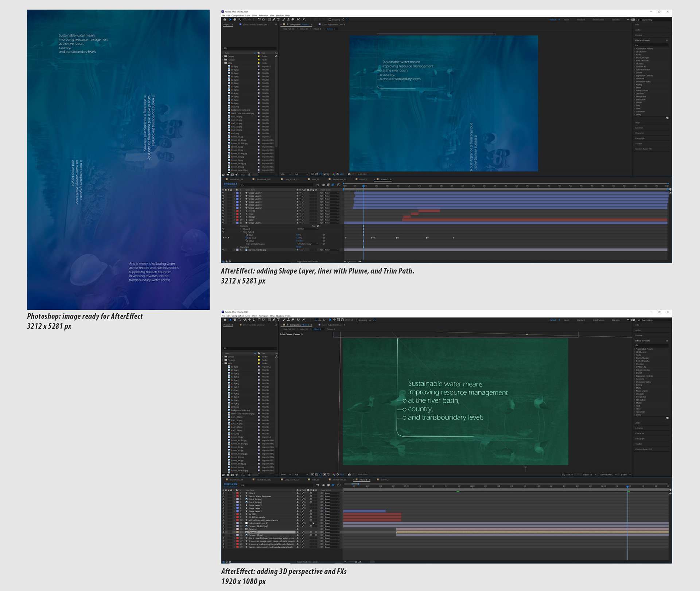Screen dimensions: 700x591
Task: Switch to Screen-2 timeline tab in bottom window
Action: coord(385,480)
